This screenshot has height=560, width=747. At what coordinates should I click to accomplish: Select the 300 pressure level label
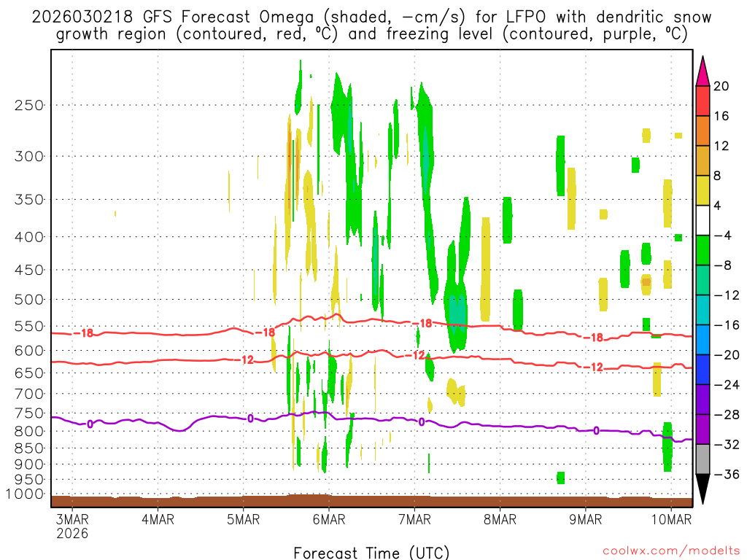[x=29, y=156]
